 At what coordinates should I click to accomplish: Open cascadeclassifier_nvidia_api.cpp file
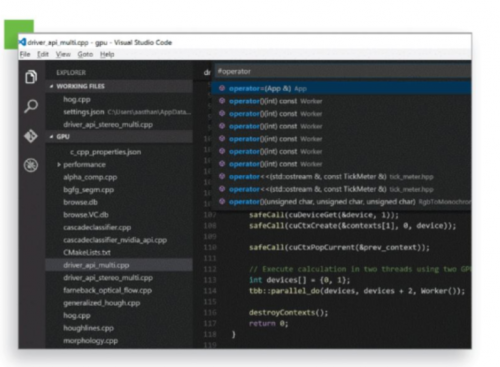tap(115, 240)
